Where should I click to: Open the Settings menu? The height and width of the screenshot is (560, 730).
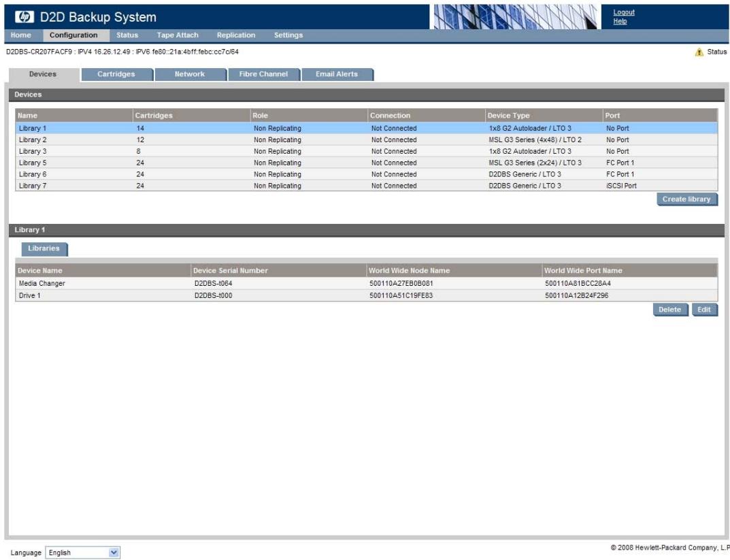pyautogui.click(x=288, y=35)
